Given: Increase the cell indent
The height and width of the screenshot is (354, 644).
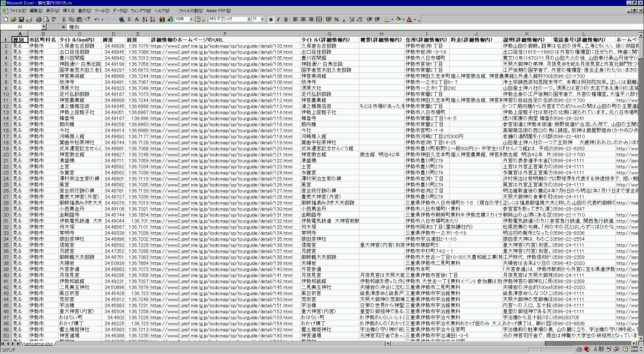Looking at the screenshot, I should click(x=377, y=19).
